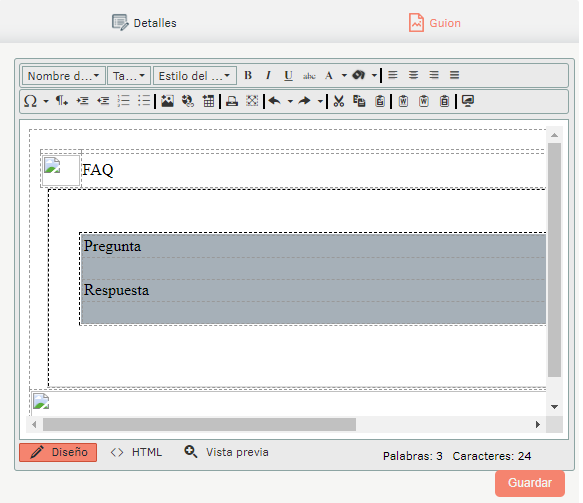
Task: Switch to HTML view mode
Action: tap(136, 452)
